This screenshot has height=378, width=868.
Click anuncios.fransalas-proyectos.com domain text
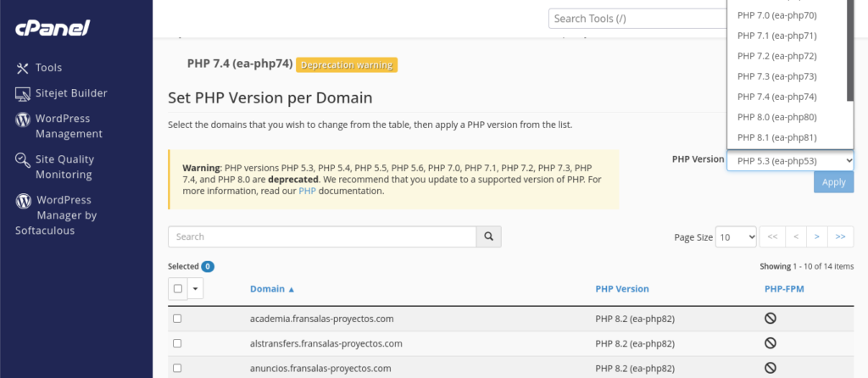(x=320, y=368)
